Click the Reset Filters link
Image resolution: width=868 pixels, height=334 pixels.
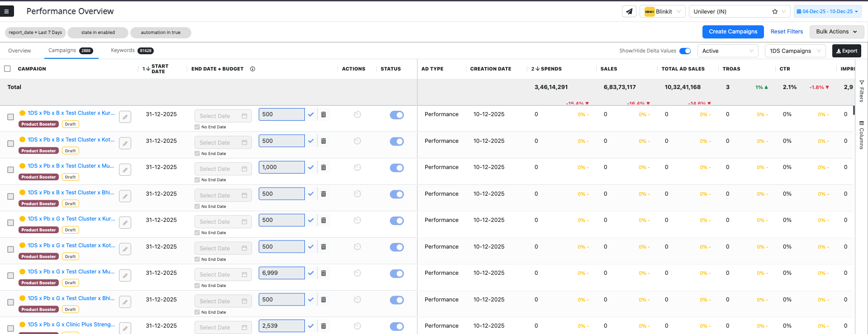click(x=787, y=32)
